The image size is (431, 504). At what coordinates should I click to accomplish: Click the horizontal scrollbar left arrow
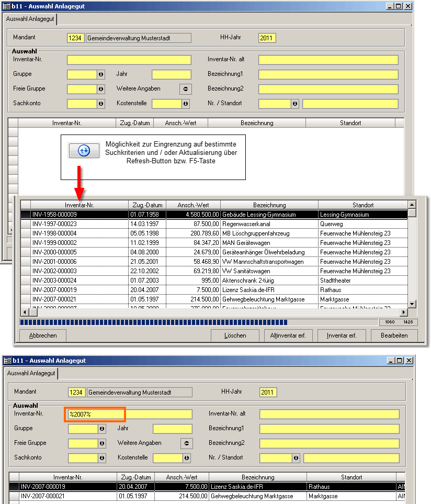[25, 312]
